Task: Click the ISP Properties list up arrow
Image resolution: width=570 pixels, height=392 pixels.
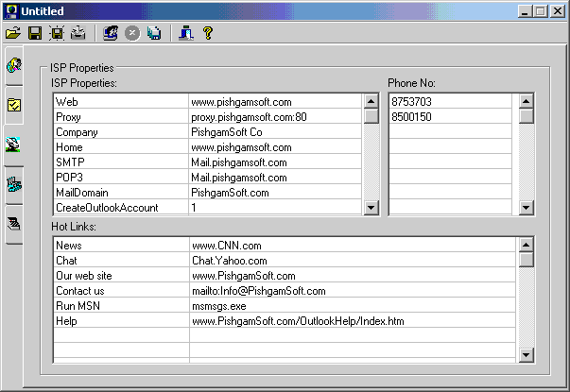Action: click(x=371, y=101)
